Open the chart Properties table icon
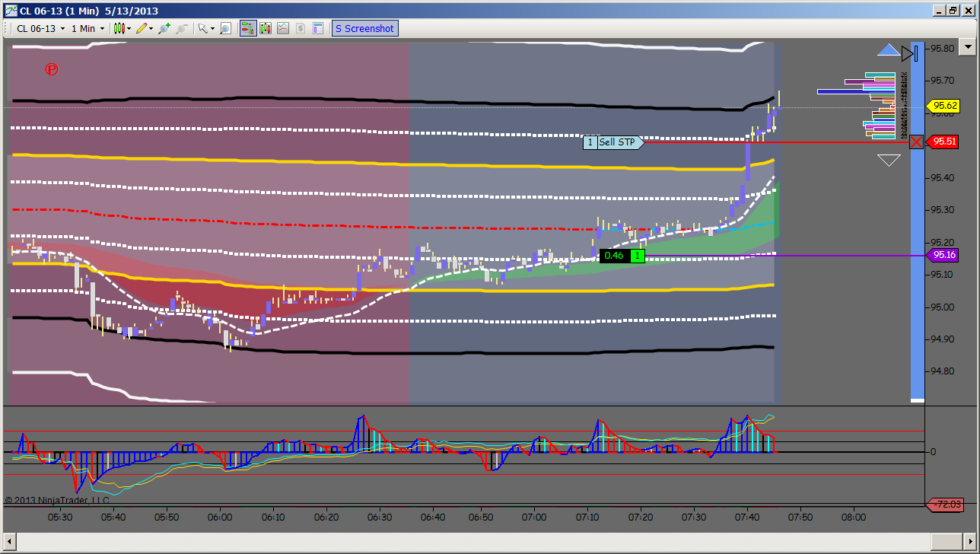The width and height of the screenshot is (980, 554). pyautogui.click(x=318, y=28)
